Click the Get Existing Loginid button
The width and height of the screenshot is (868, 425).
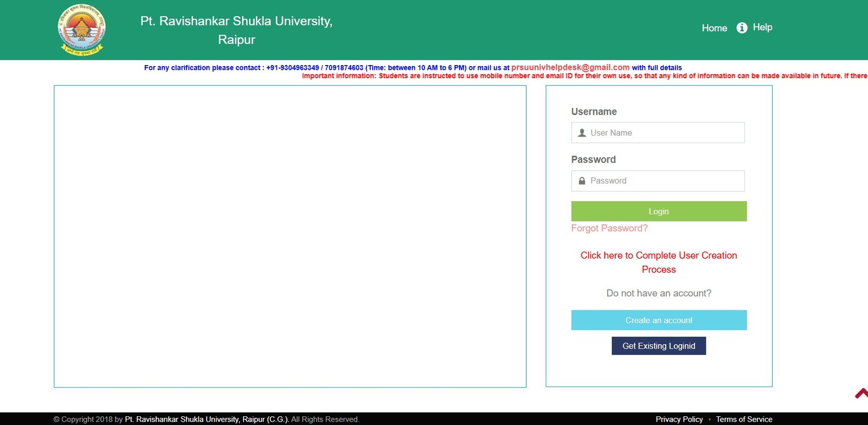pos(659,346)
